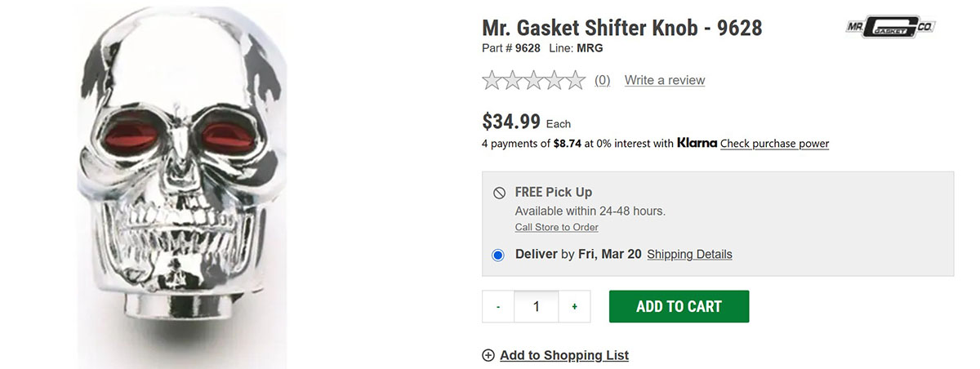Click the fifth rating star
Viewport: 980px width, 369px height.
click(576, 80)
